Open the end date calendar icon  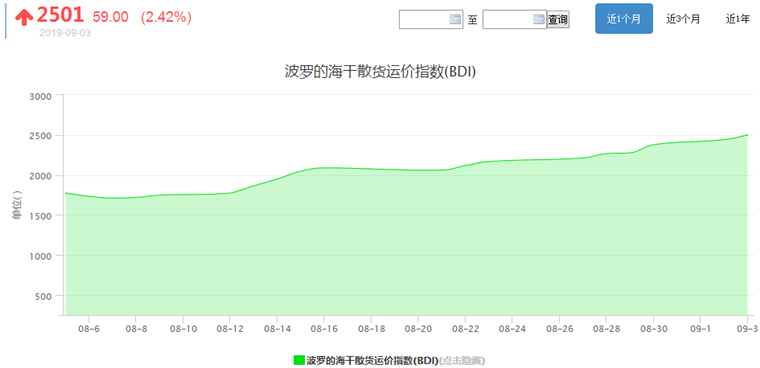point(539,19)
